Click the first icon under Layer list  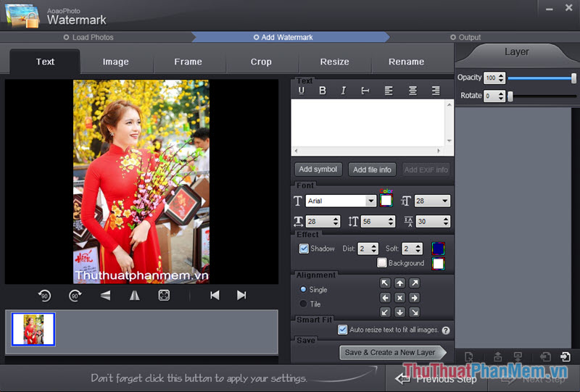click(469, 357)
